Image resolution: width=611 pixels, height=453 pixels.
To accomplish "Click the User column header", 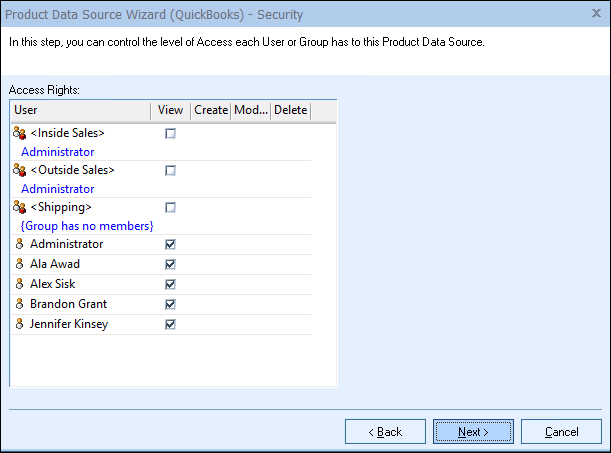I will click(x=80, y=110).
